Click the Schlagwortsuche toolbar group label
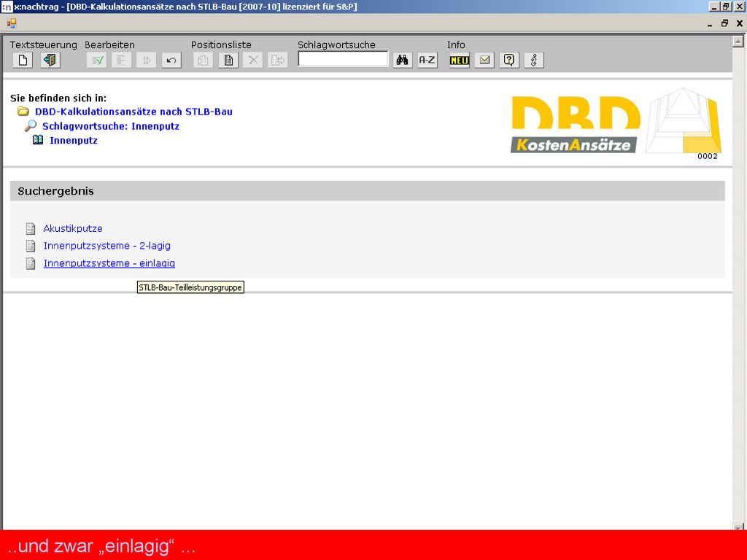 [x=336, y=44]
